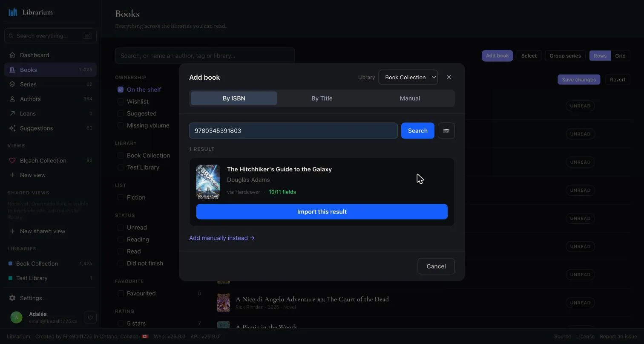The height and width of the screenshot is (344, 644).
Task: Cancel the Add book dialog
Action: click(436, 266)
